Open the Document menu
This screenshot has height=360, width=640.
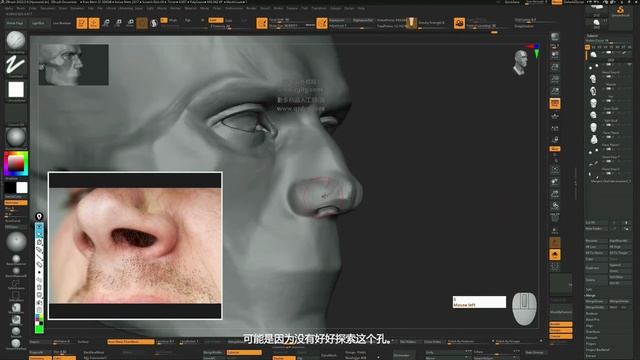[x=48, y=8]
